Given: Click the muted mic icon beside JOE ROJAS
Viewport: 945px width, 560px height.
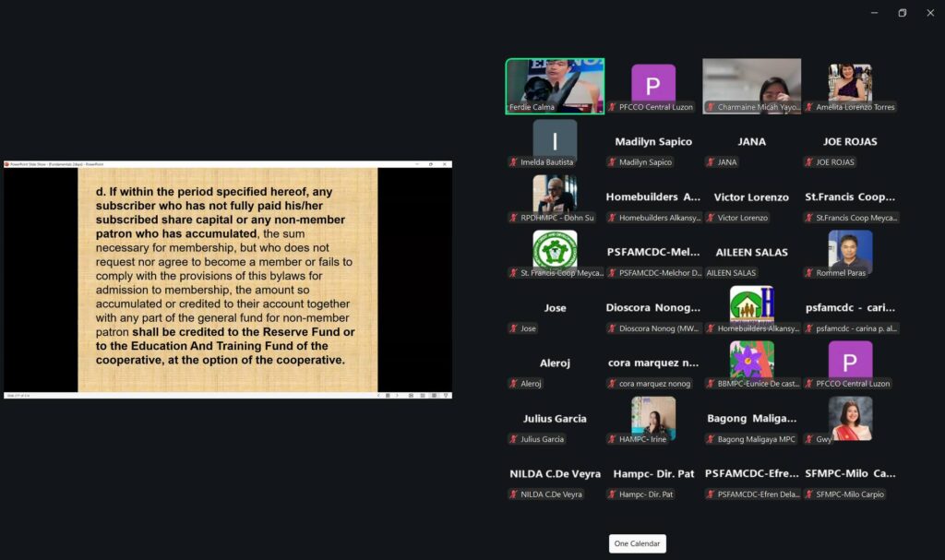Looking at the screenshot, I should click(x=809, y=162).
